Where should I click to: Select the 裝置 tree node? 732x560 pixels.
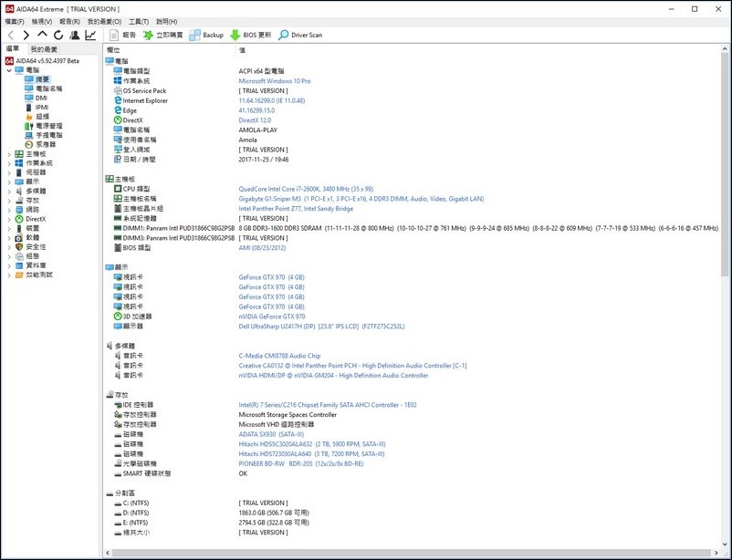pos(33,228)
